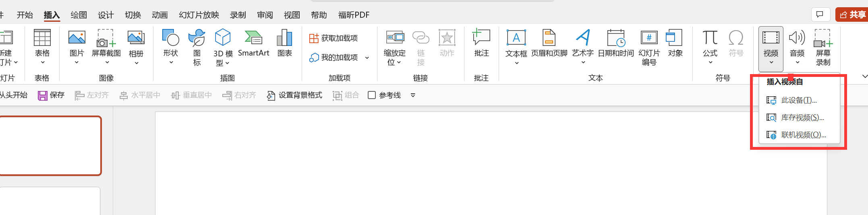Screen dimensions: 868x215
Task: Open 缩放定位 zoom tool
Action: coord(394,47)
